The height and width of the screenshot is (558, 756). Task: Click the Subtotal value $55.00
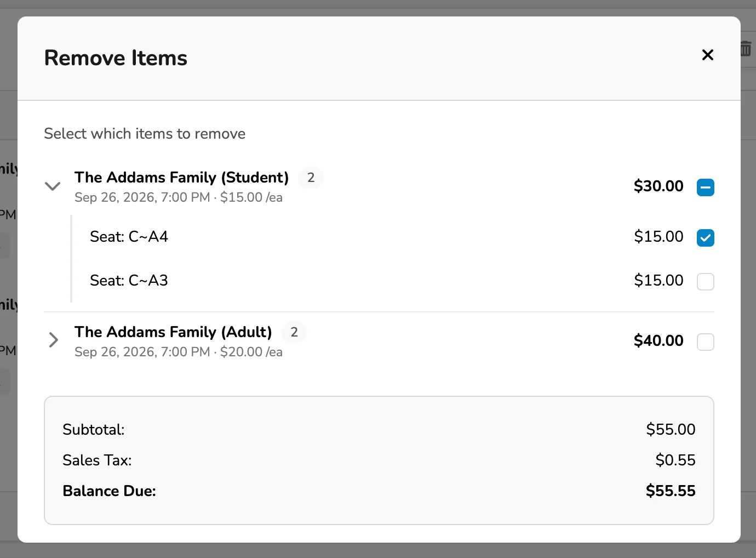tap(671, 429)
